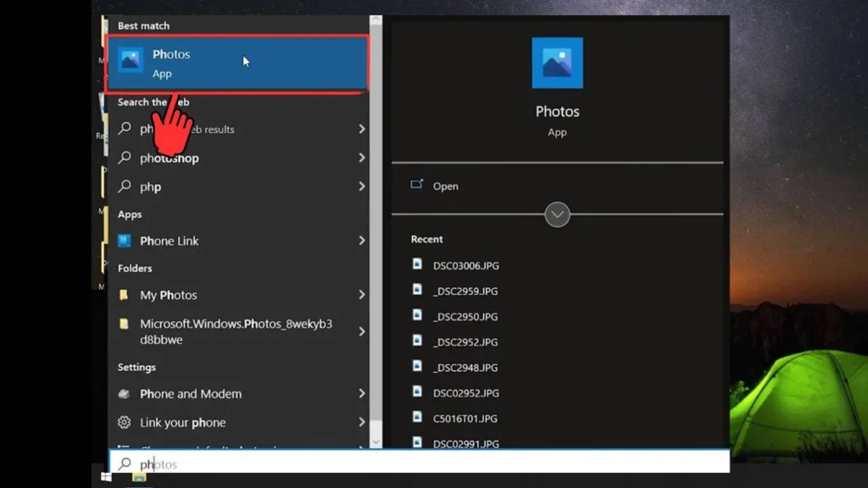Click search icon beside photoshop suggestion
Image resolution: width=868 pixels, height=488 pixels.
pos(125,157)
